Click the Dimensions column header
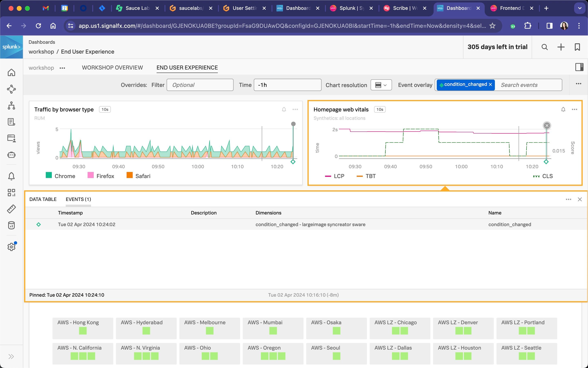 (x=268, y=213)
